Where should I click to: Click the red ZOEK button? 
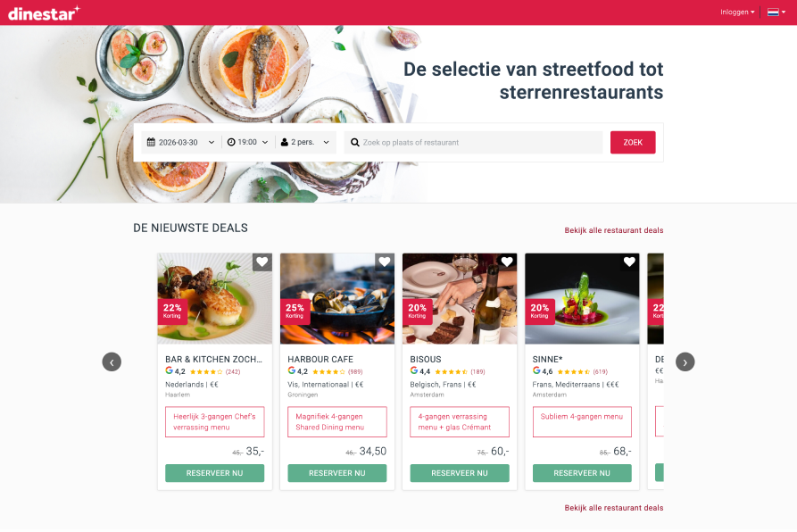click(633, 142)
